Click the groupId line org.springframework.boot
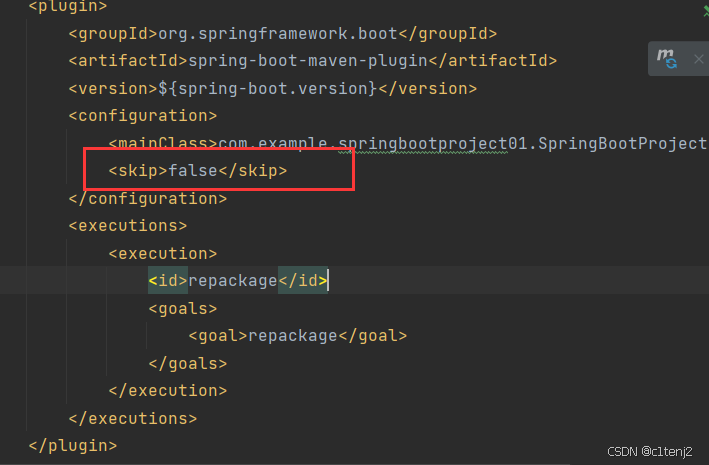 (283, 34)
